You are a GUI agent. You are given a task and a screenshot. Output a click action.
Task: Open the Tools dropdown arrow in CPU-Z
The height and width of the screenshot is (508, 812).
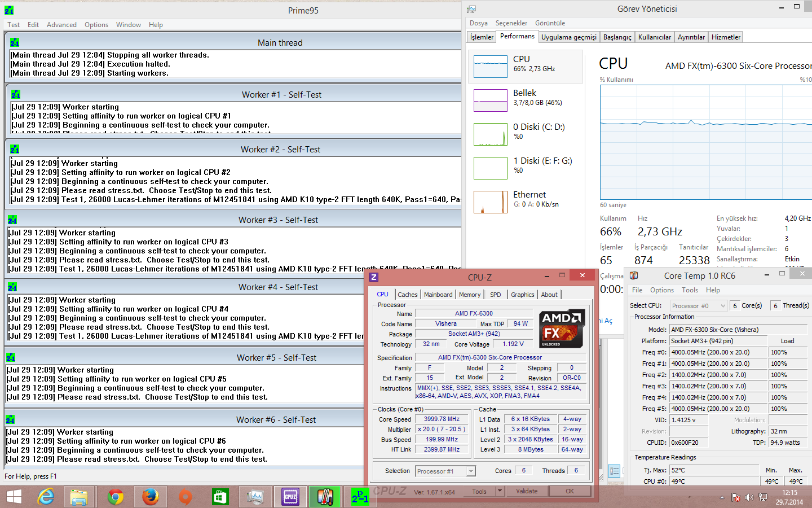tap(500, 491)
